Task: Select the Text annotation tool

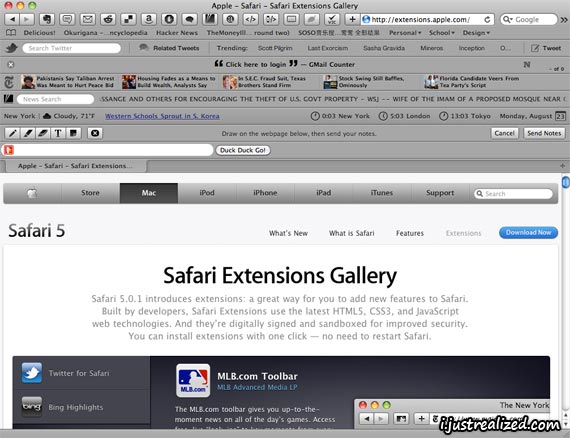Action: click(58, 133)
